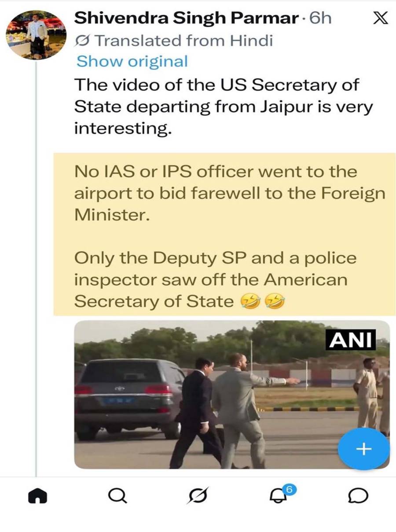Open Shivendra Singh Parmar's profile picture
The width and height of the screenshot is (396, 532).
(36, 34)
